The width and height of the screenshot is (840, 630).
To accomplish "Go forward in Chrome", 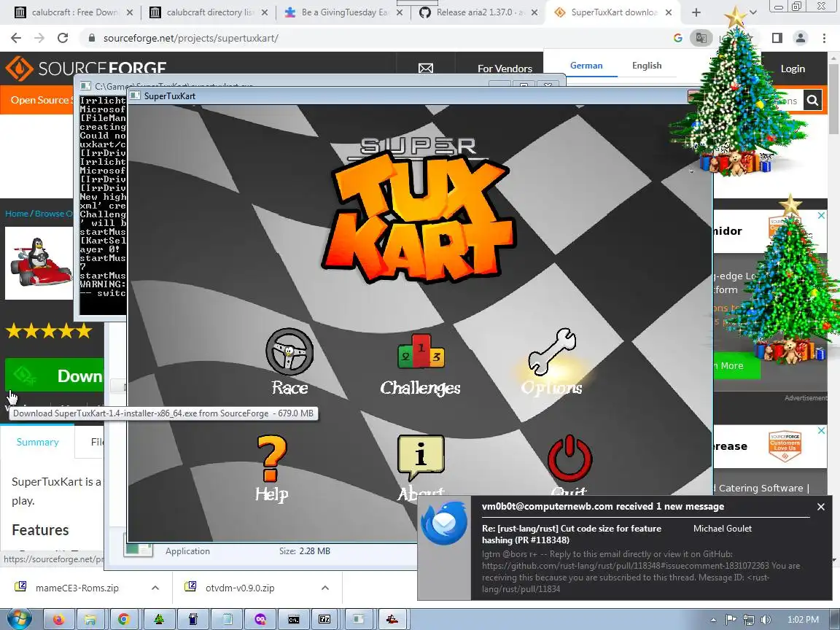I will pyautogui.click(x=39, y=38).
